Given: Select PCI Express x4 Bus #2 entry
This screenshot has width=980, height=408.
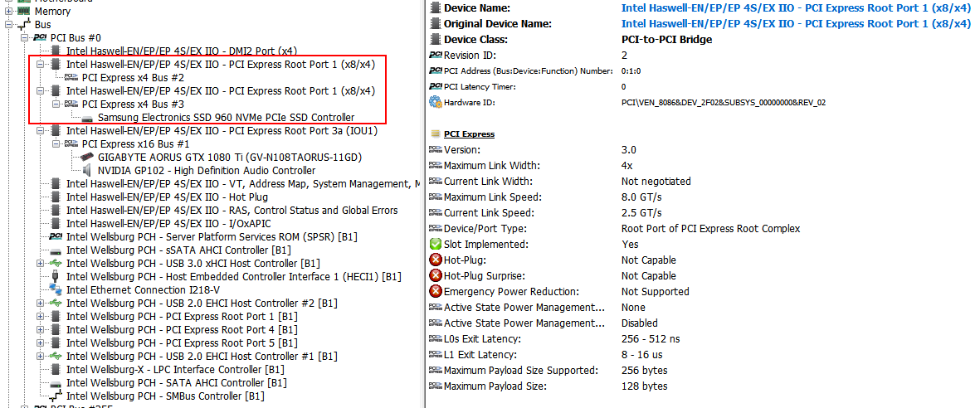Looking at the screenshot, I should click(133, 77).
